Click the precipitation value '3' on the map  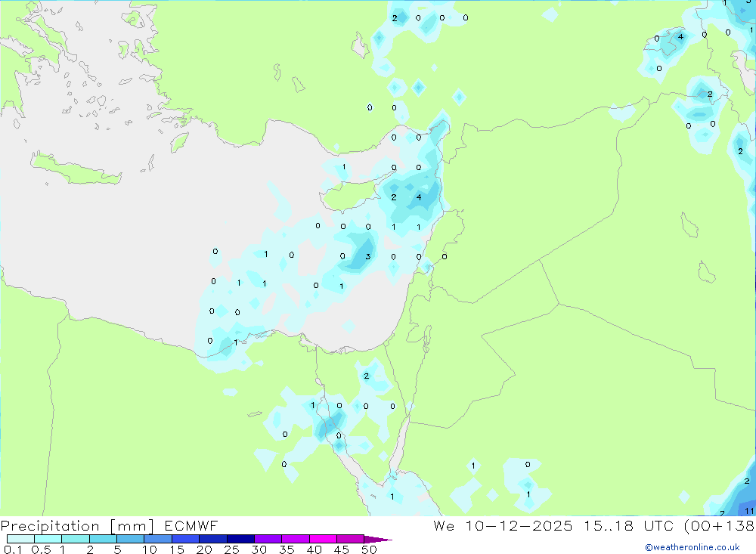(368, 256)
